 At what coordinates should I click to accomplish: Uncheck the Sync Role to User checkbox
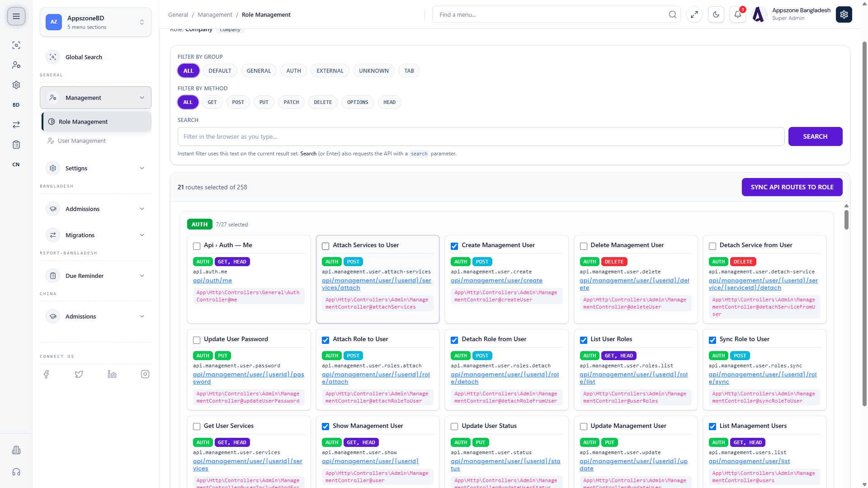[712, 340]
